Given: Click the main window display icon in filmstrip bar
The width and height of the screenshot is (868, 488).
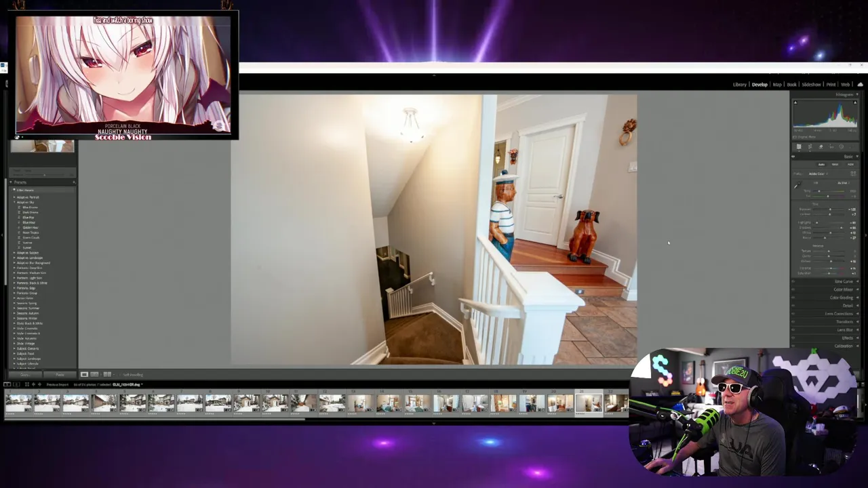Looking at the screenshot, I should click(x=7, y=384).
